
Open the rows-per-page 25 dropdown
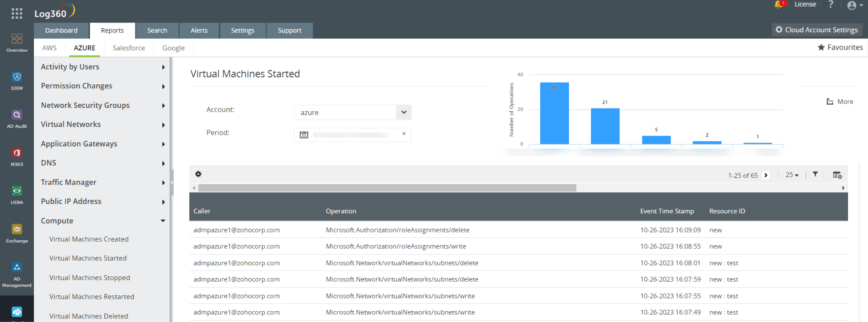point(792,175)
